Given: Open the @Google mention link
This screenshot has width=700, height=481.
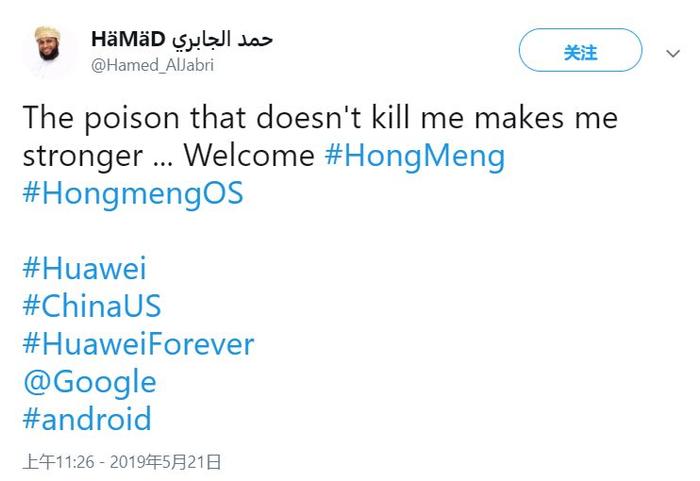Looking at the screenshot, I should click(90, 382).
